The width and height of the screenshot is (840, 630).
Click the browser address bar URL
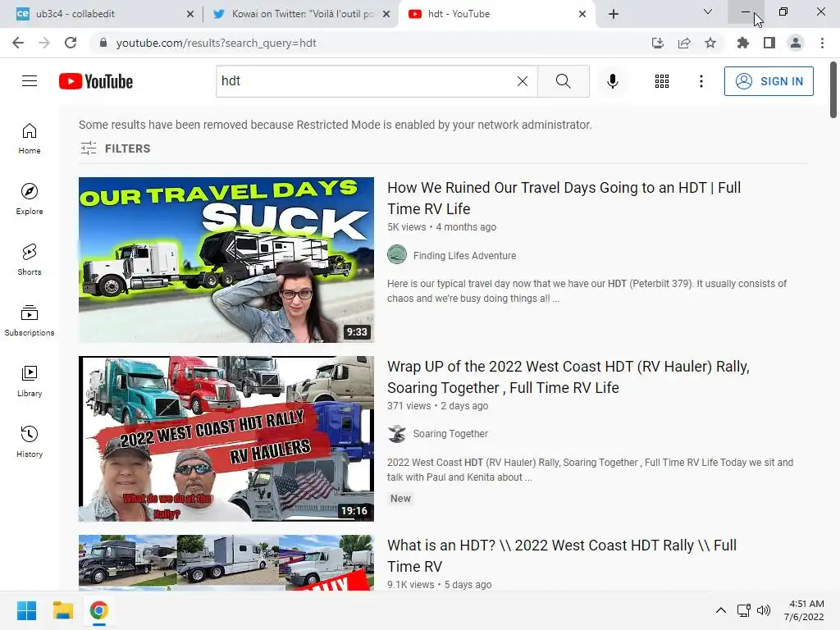point(217,43)
